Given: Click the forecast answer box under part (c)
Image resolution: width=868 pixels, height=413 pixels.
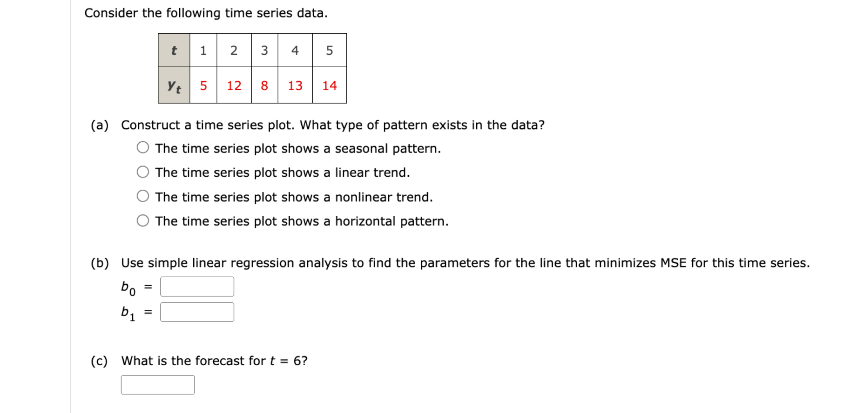Looking at the screenshot, I should [x=158, y=385].
